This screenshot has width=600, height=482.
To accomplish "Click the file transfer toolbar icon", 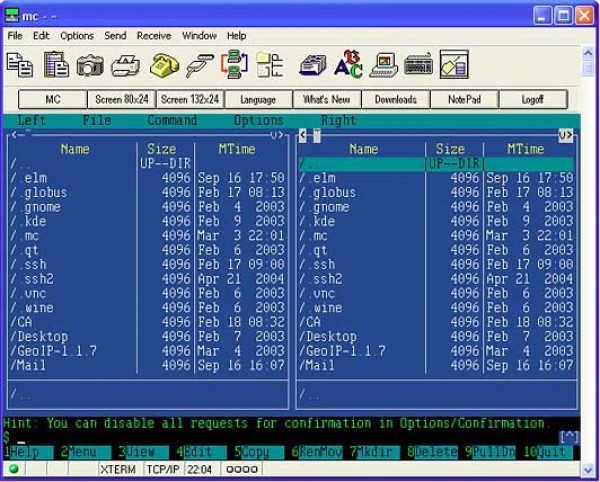I will coord(234,65).
